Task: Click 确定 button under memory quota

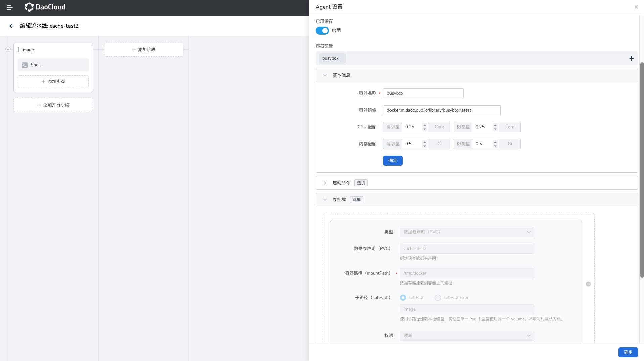Action: (393, 161)
